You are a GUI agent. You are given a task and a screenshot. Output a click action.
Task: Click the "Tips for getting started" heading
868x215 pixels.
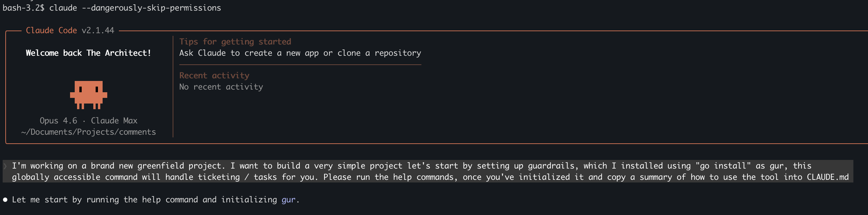click(235, 41)
